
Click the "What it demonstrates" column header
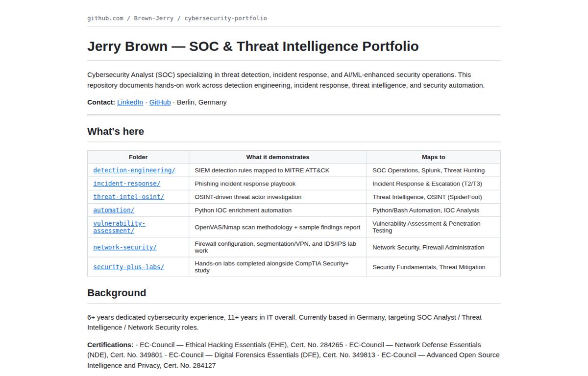click(278, 157)
